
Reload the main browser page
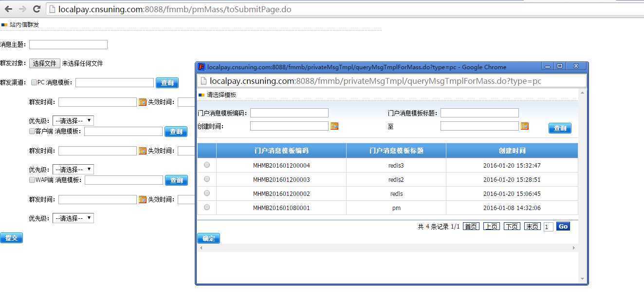click(x=37, y=9)
